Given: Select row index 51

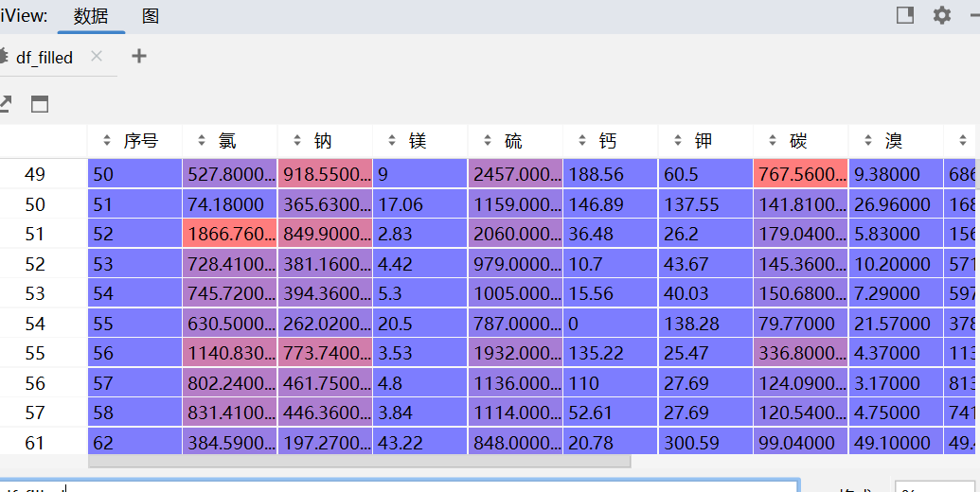Looking at the screenshot, I should [x=35, y=234].
